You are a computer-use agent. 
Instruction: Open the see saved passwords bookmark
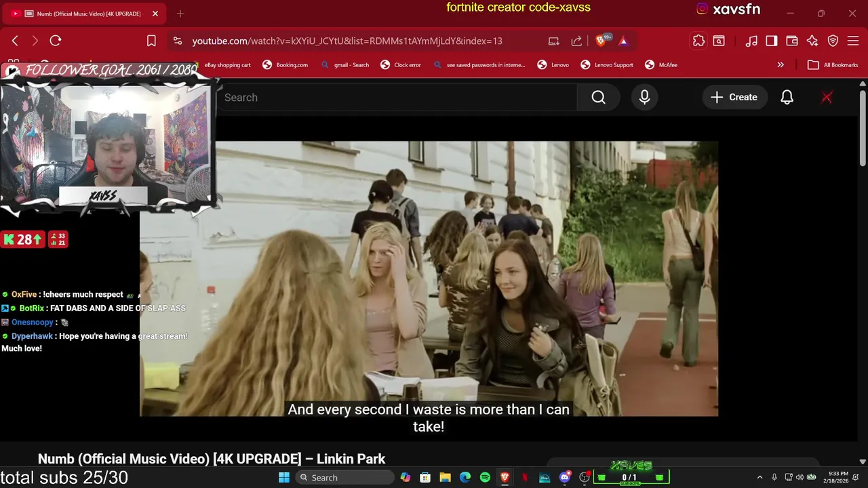[479, 65]
